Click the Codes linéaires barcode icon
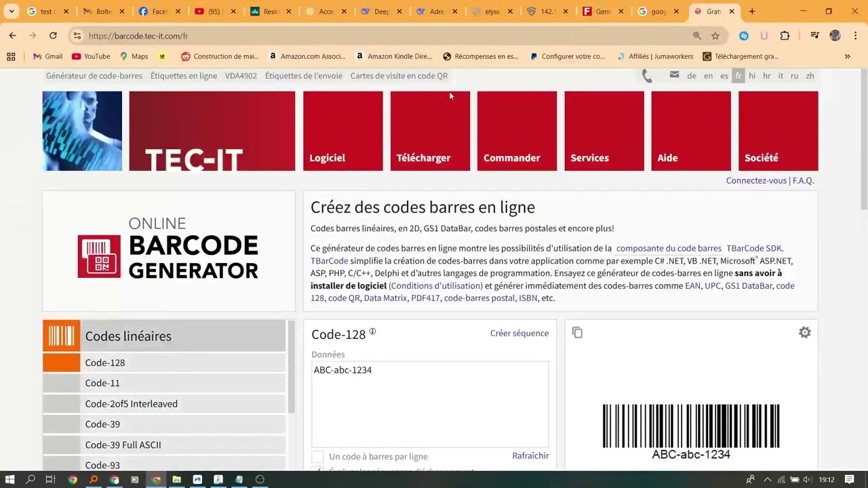Image resolution: width=868 pixels, height=488 pixels. click(x=61, y=335)
